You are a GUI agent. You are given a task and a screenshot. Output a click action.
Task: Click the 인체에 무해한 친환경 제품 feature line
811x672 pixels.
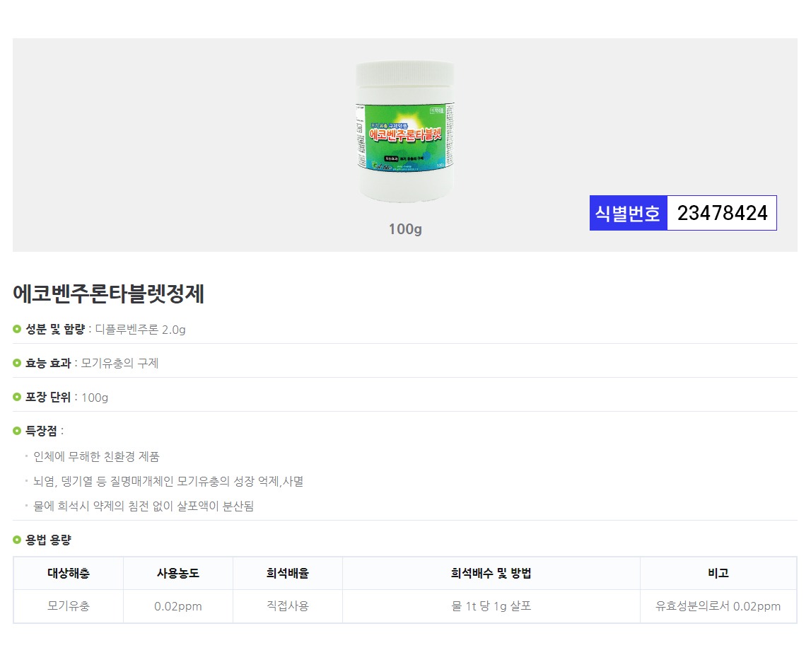click(x=97, y=457)
